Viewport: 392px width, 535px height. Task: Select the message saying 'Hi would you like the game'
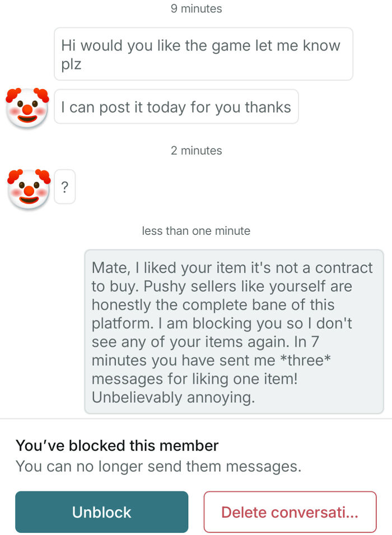coord(202,54)
